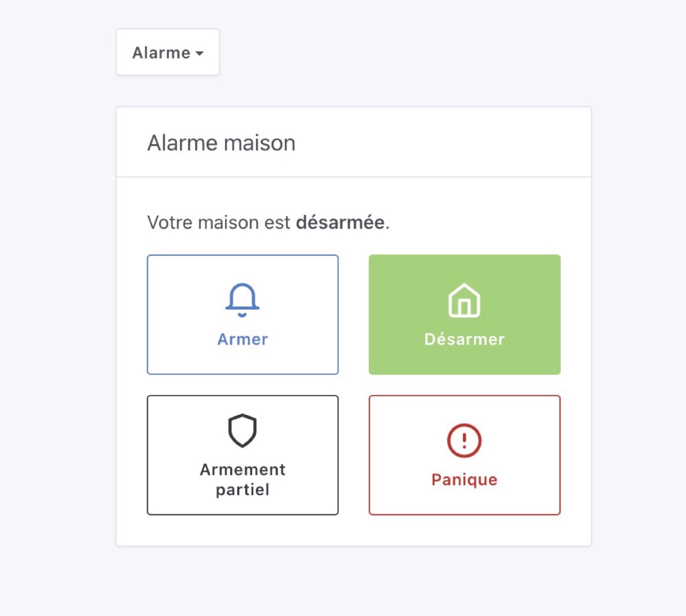Viewport: 686px width, 616px height.
Task: Activate the Armement partiel button
Action: pyautogui.click(x=242, y=454)
